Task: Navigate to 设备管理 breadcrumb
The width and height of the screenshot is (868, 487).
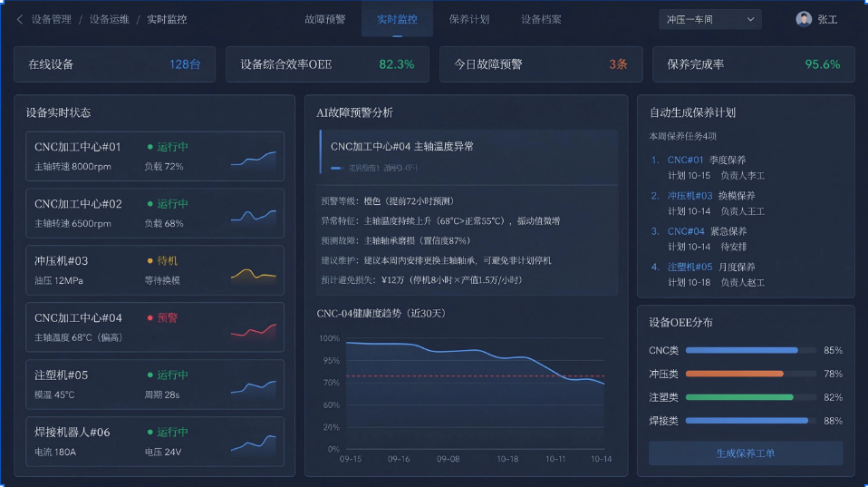Action: [x=52, y=19]
